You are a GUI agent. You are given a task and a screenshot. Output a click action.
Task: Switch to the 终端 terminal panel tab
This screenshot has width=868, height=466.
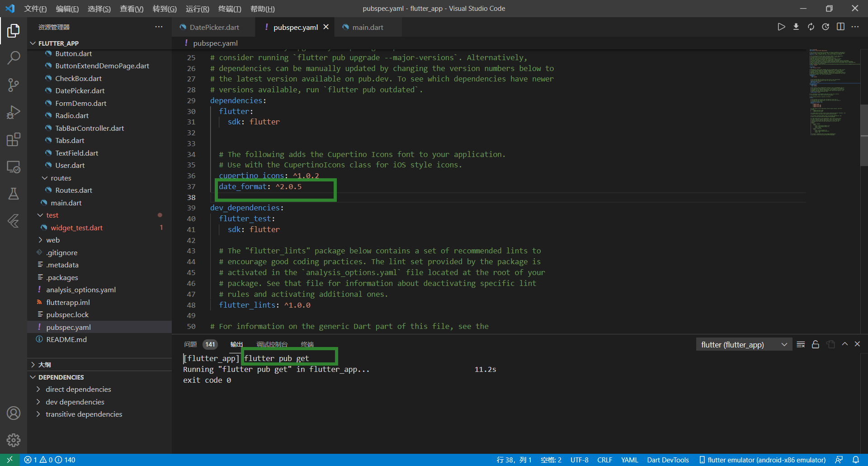pyautogui.click(x=307, y=344)
